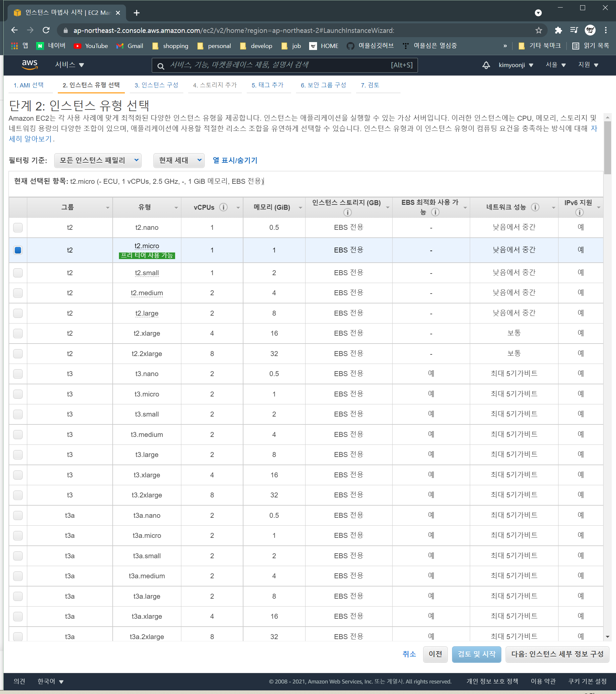Click vCPUs column info icon

pyautogui.click(x=223, y=207)
